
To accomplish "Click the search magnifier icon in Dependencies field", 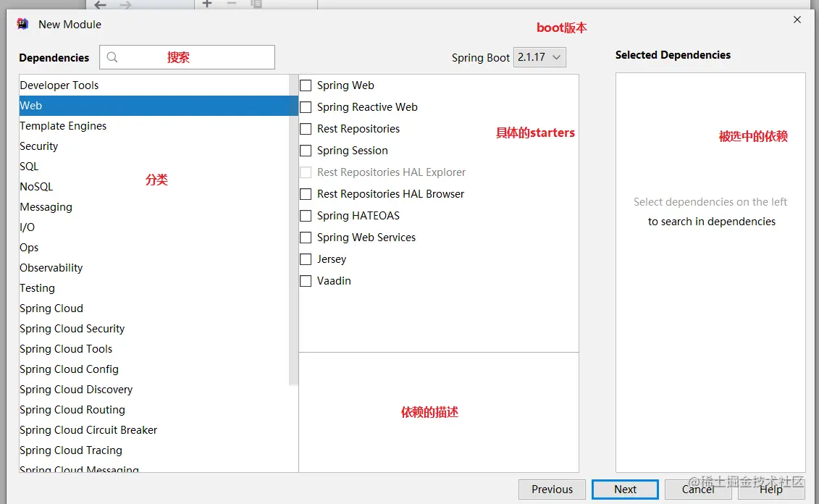I will [x=112, y=57].
